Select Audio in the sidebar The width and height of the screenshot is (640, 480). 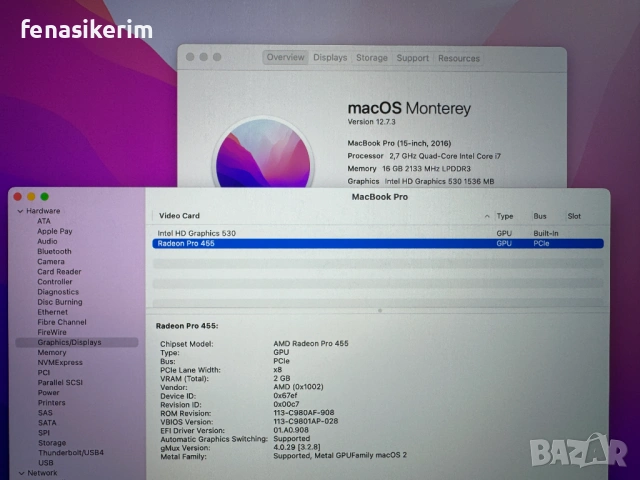click(47, 241)
